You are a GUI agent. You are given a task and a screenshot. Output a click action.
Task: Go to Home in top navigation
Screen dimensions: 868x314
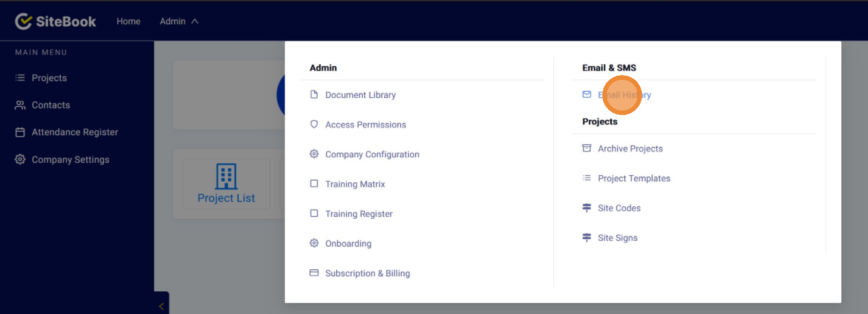click(x=129, y=21)
